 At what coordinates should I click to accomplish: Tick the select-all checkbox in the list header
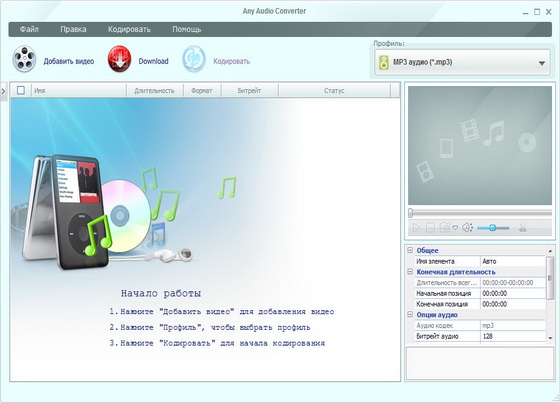coord(21,90)
